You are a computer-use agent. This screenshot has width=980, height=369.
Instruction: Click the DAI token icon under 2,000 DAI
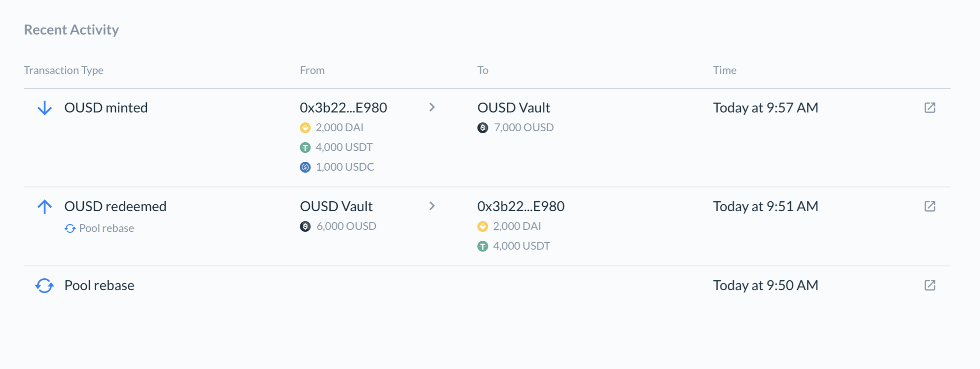click(x=306, y=127)
